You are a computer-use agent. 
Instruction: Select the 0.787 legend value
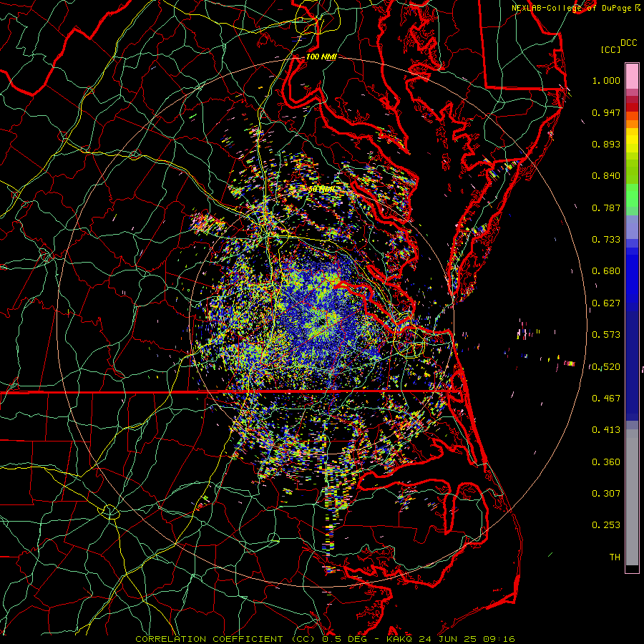[606, 208]
